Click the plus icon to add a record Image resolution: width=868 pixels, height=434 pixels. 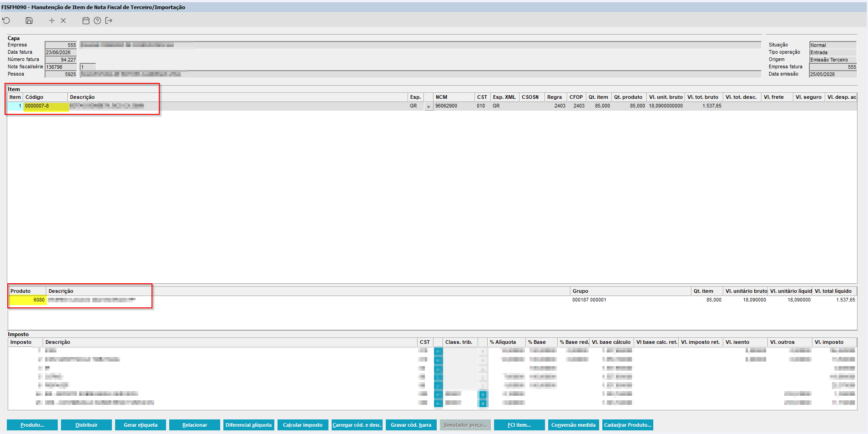click(52, 20)
